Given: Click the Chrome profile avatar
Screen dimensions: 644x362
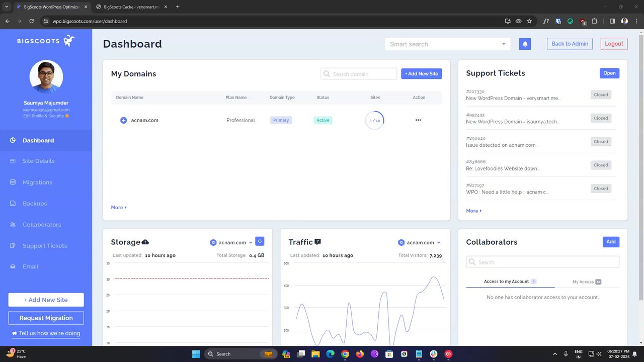Looking at the screenshot, I should pos(624,21).
